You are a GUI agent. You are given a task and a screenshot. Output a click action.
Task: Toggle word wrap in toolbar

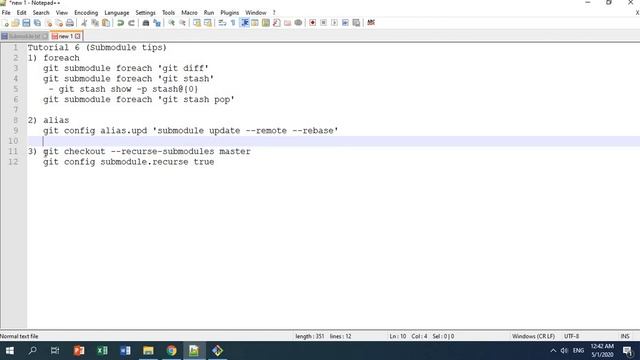(222, 23)
